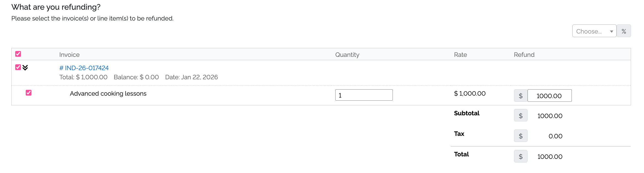
Task: Click the dollar icon in Total row
Action: pyautogui.click(x=521, y=156)
